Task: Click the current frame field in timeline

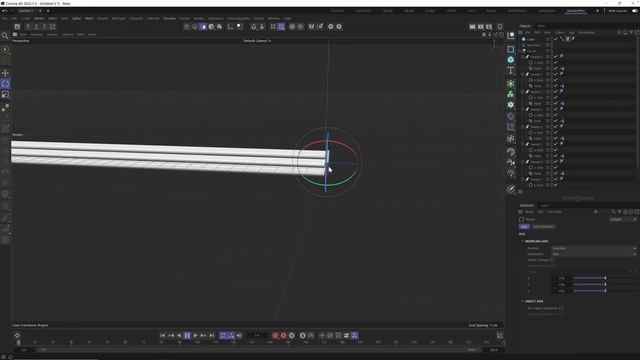Action: [257, 336]
